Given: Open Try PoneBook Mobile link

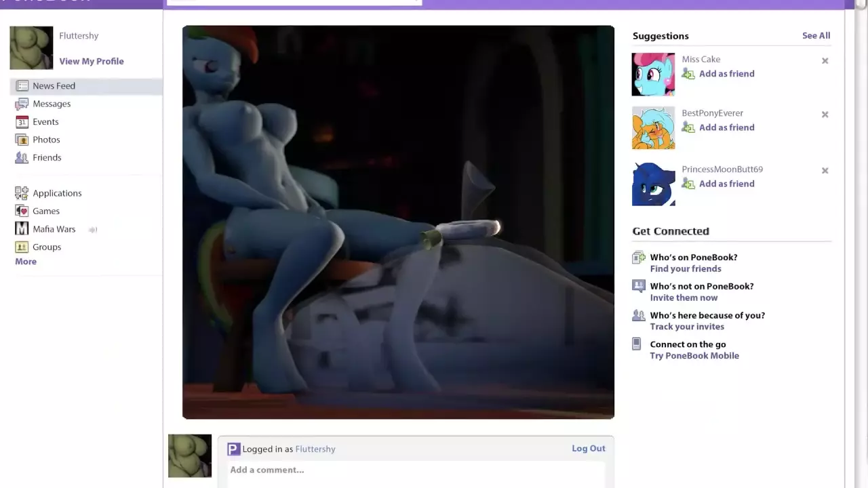Looking at the screenshot, I should [694, 356].
